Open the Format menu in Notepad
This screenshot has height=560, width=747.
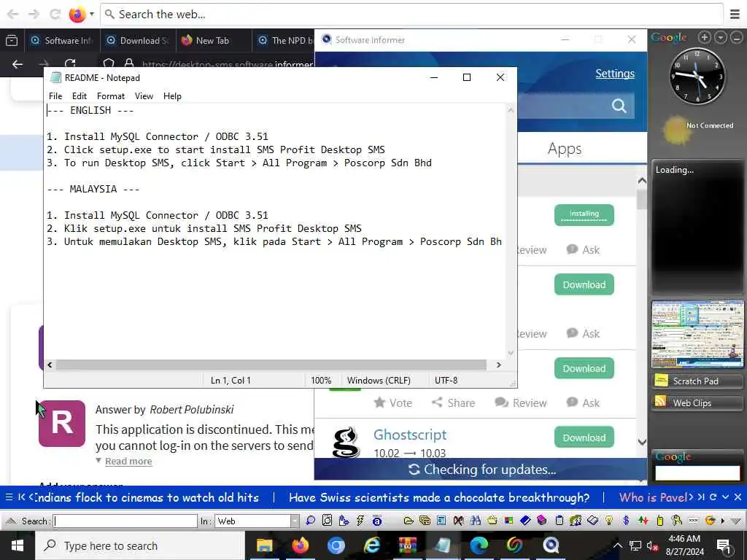(x=111, y=96)
